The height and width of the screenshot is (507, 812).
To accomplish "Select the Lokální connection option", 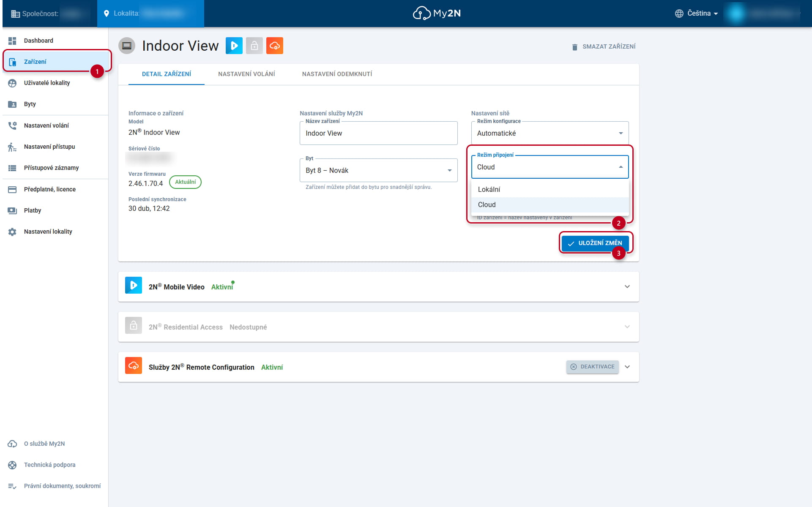I will [550, 189].
